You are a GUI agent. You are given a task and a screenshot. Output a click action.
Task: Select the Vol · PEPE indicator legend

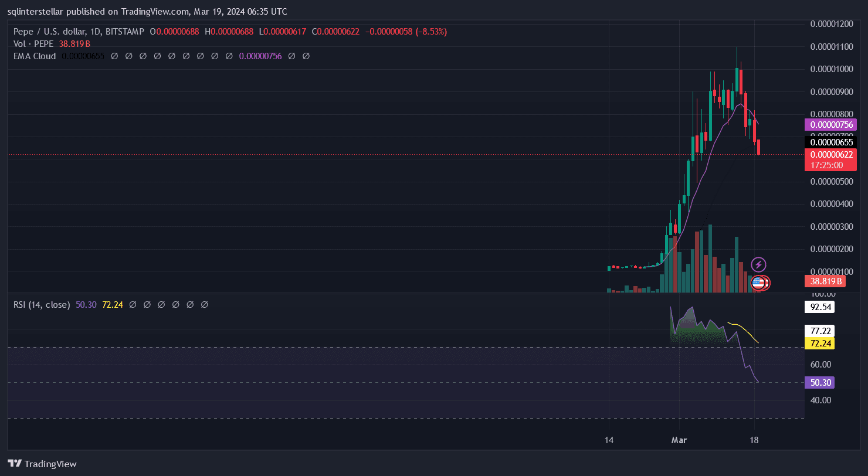click(x=34, y=44)
